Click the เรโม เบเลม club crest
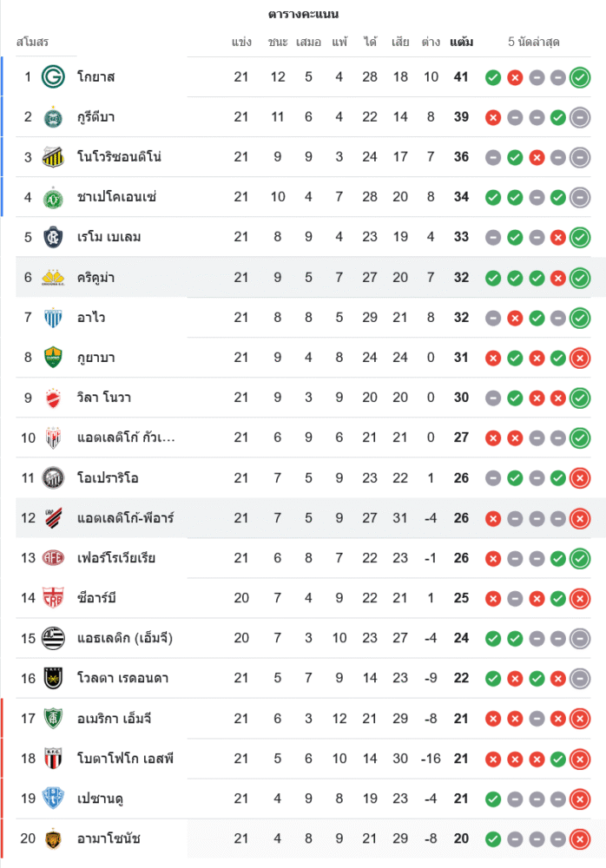606x868 pixels. click(54, 237)
